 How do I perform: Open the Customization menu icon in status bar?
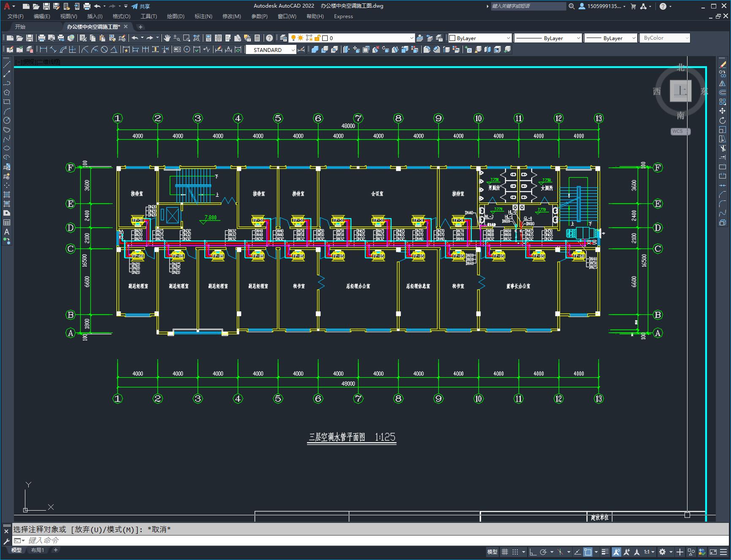point(723,552)
